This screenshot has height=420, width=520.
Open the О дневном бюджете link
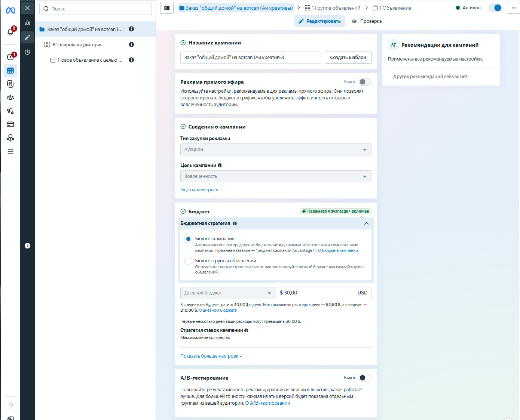(218, 310)
